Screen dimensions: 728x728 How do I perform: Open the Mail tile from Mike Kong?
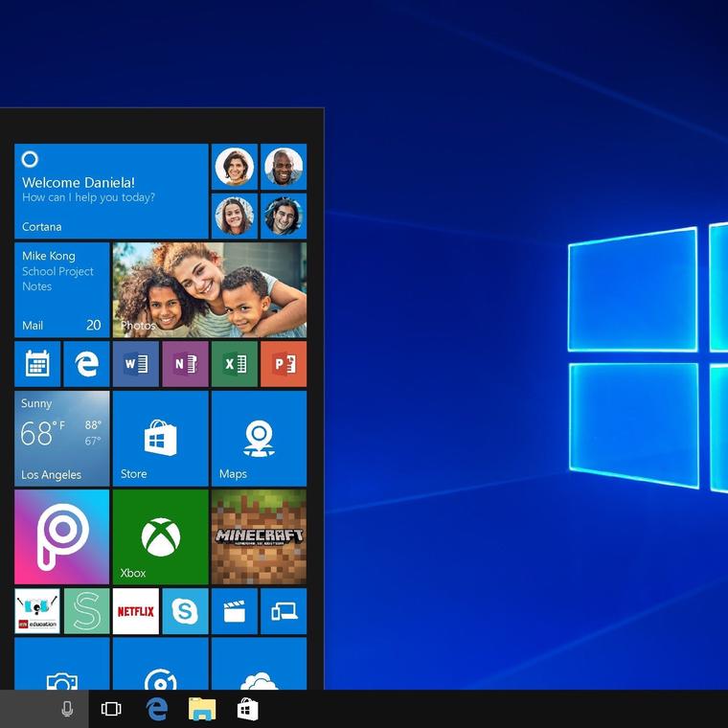tap(62, 289)
